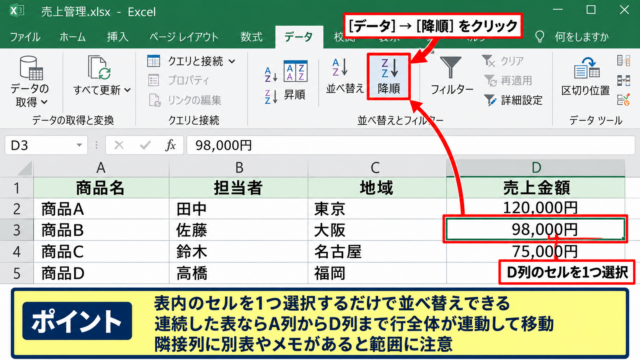Open Advanced filter settings (詳細設定)

[513, 100]
